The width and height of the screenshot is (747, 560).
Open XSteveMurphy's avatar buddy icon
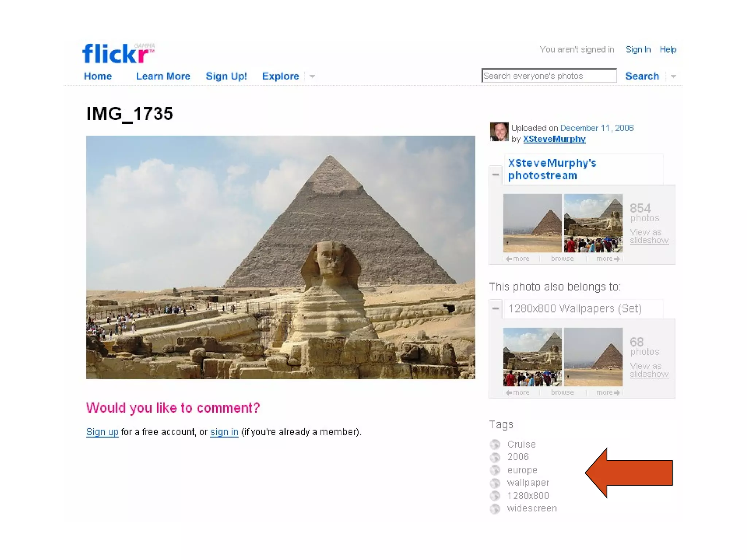(499, 132)
